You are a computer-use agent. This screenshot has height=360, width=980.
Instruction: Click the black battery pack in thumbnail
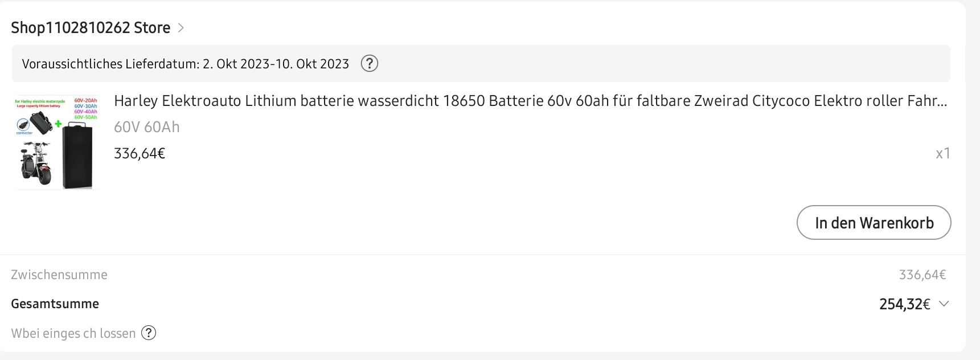[77, 157]
